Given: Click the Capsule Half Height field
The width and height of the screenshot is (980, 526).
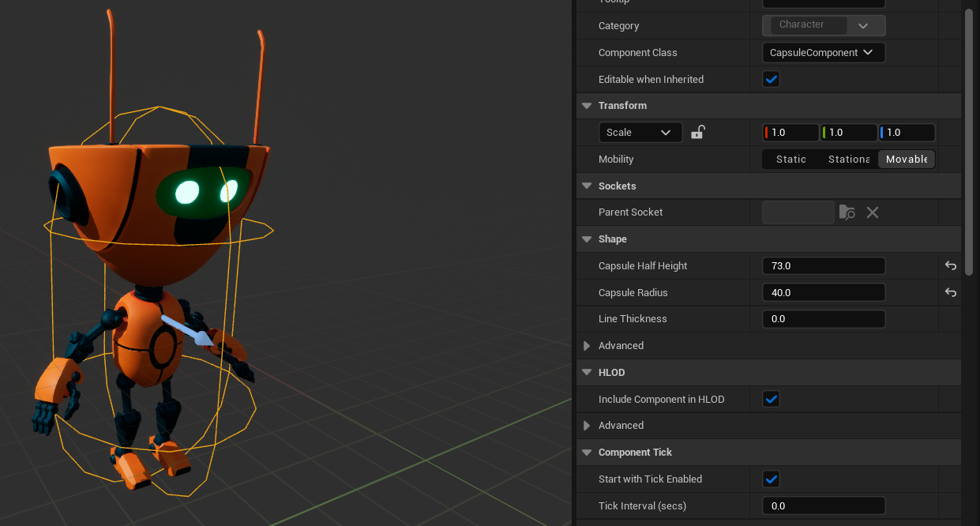Looking at the screenshot, I should [824, 266].
